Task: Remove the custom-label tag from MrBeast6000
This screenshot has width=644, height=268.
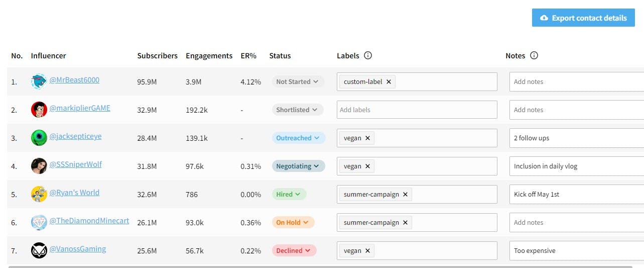Action: [x=389, y=82]
